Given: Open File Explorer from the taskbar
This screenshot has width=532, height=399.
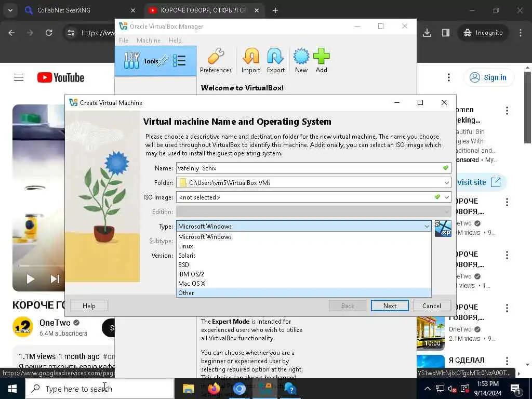Looking at the screenshot, I should tap(188, 389).
